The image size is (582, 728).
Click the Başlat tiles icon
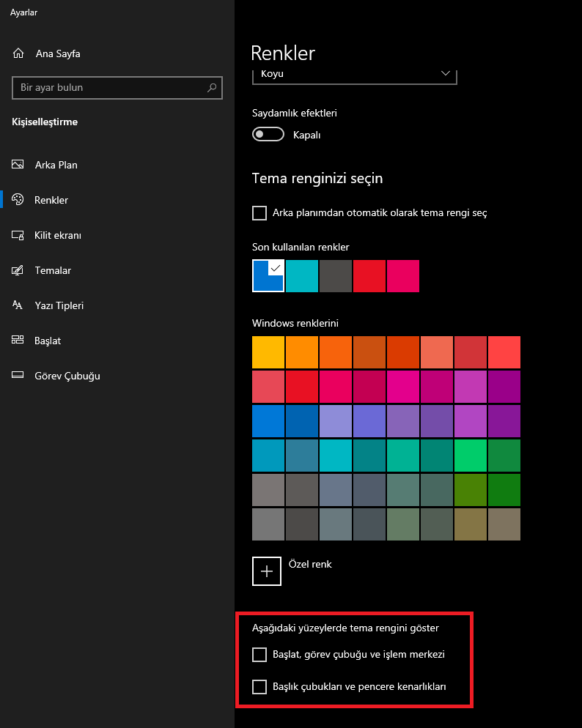pyautogui.click(x=18, y=341)
